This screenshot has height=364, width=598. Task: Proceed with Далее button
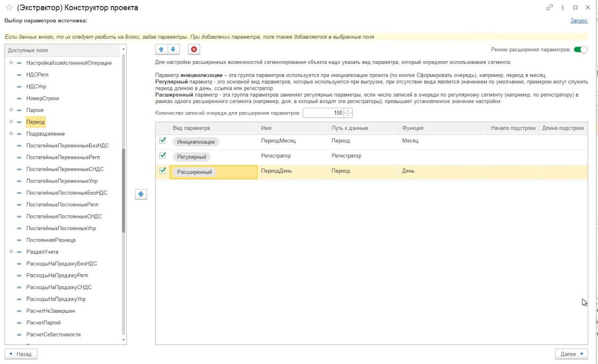(x=572, y=354)
